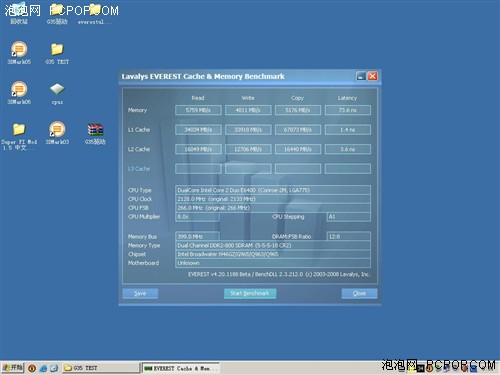Click the Memory row label
This screenshot has width=500, height=375.
[x=137, y=110]
